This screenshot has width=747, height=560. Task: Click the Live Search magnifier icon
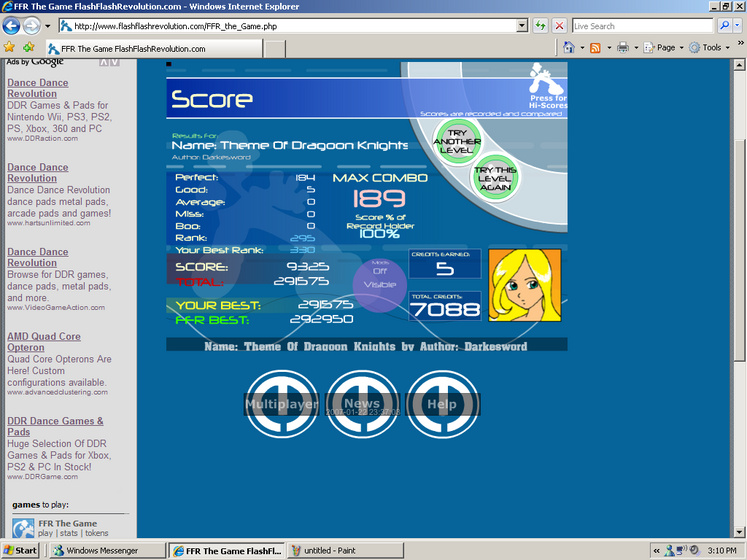click(724, 26)
